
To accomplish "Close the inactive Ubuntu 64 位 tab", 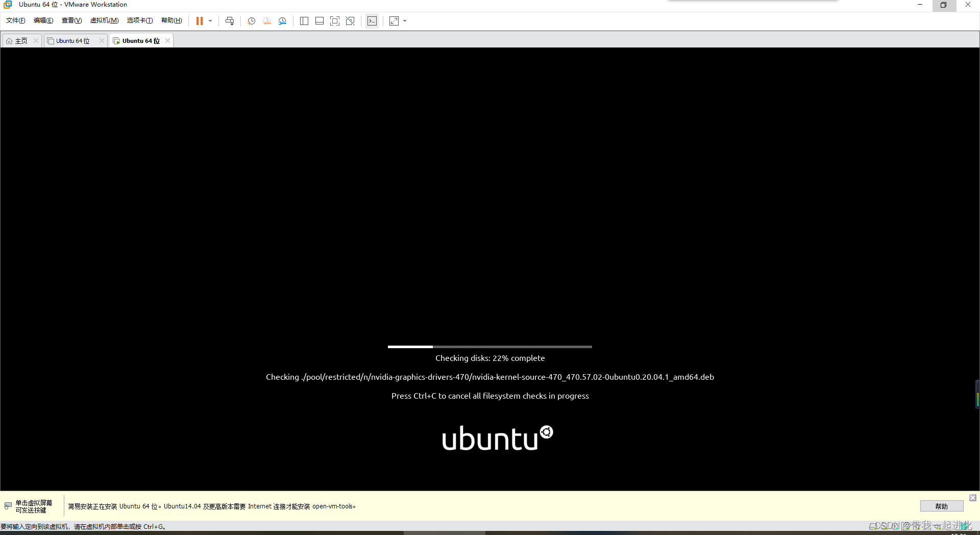I will [102, 41].
